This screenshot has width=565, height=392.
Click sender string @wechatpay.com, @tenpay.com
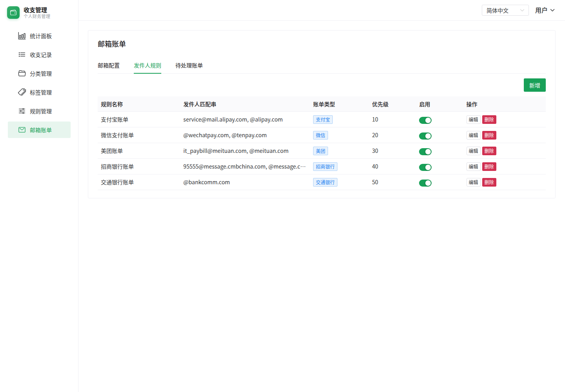tap(225, 135)
